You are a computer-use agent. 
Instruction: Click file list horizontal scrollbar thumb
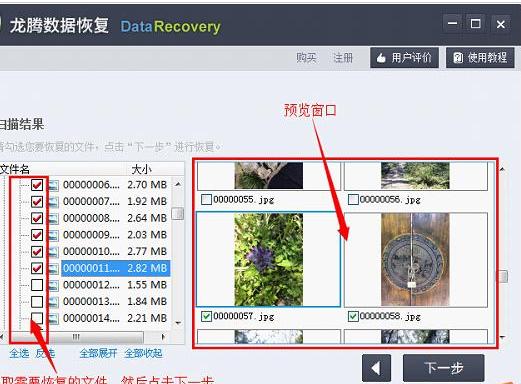pyautogui.click(x=77, y=337)
